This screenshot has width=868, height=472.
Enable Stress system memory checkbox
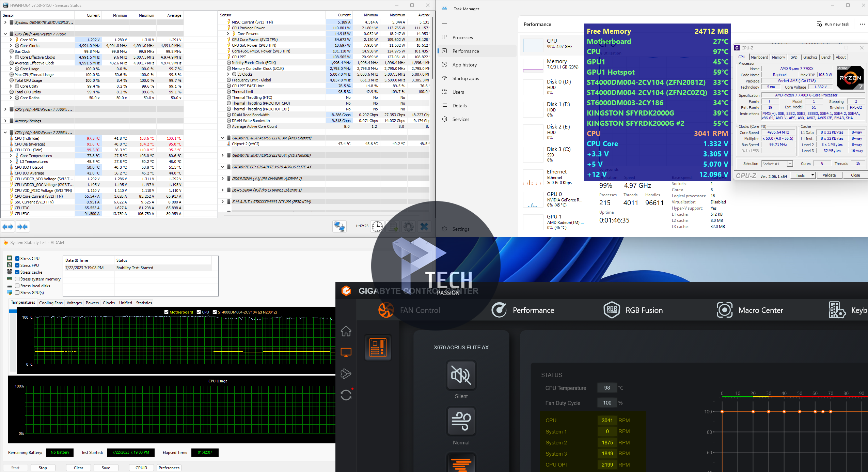[17, 279]
